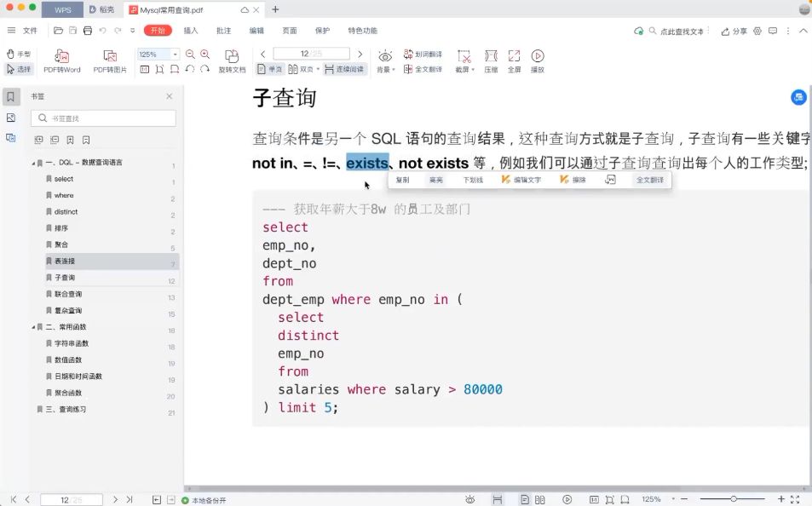
Task: Click 高亮 in the floating toolbar
Action: (x=437, y=180)
